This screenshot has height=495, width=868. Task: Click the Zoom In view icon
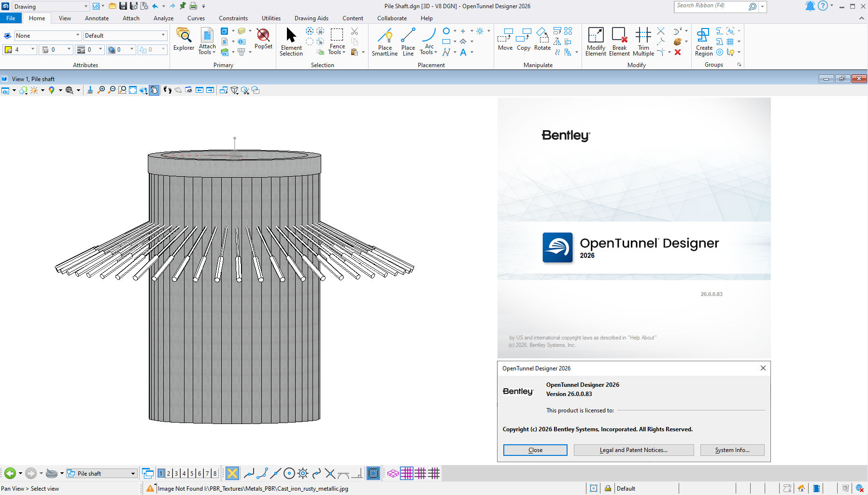(101, 90)
